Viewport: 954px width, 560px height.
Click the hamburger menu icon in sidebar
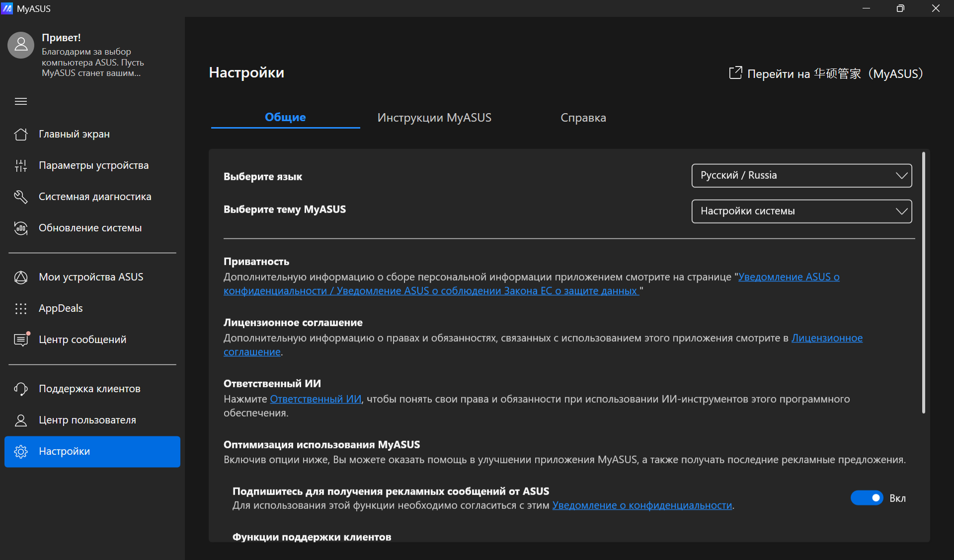[21, 102]
